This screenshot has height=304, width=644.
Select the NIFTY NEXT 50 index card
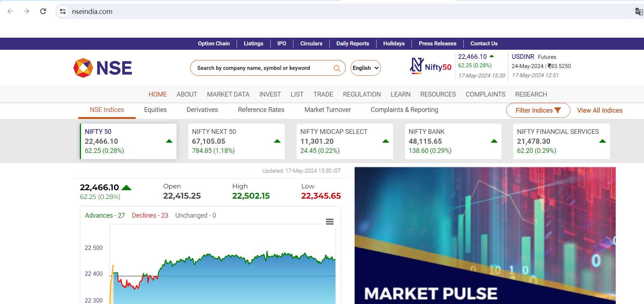click(x=236, y=141)
